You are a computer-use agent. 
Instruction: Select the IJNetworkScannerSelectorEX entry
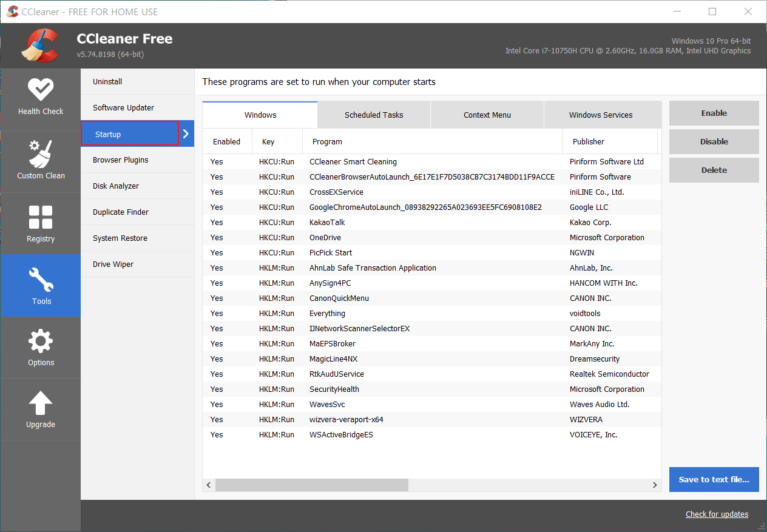432,329
